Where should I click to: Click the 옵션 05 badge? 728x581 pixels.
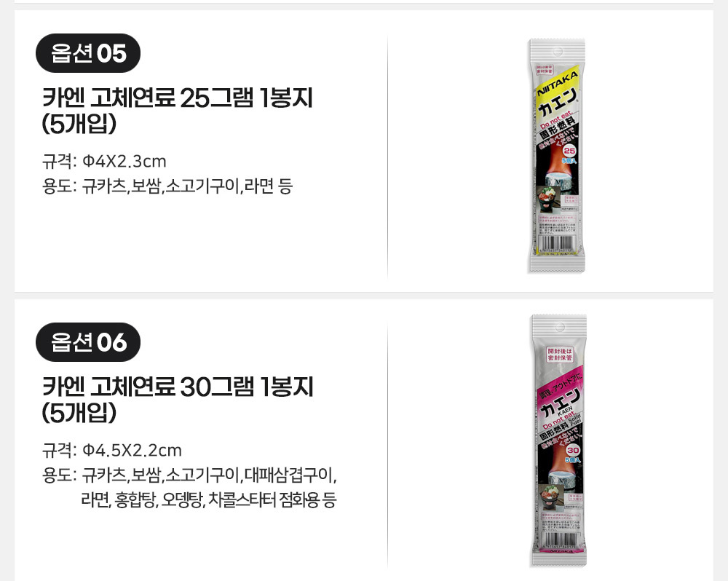click(x=88, y=53)
